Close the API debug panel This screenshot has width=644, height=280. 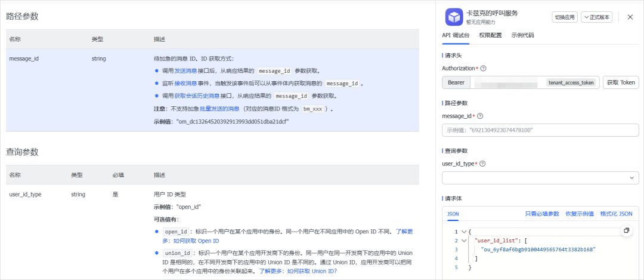pyautogui.click(x=630, y=17)
